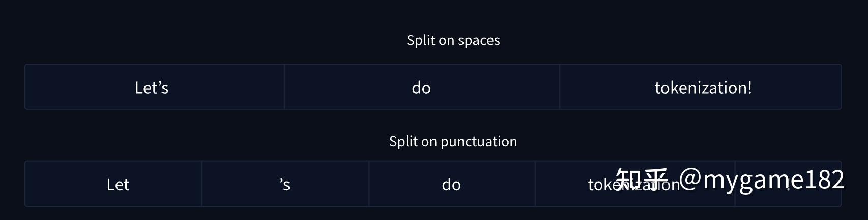Click divider between "Let’s" and "do" cells
Viewport: 868px width, 220px height.
[284, 87]
